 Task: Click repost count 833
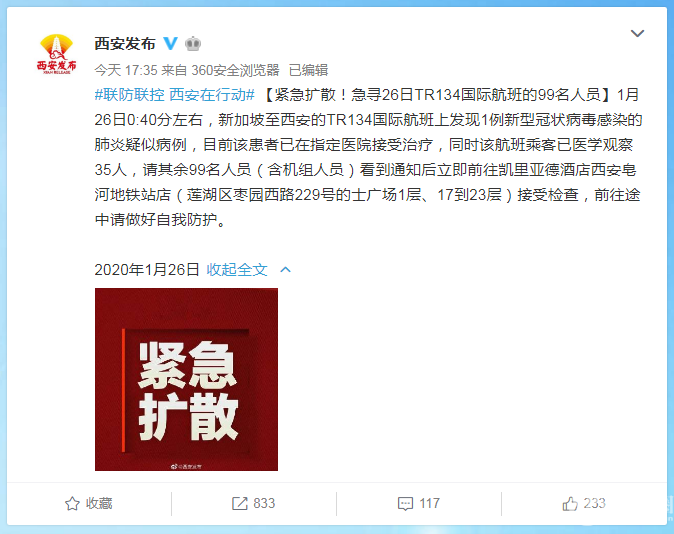pyautogui.click(x=264, y=503)
